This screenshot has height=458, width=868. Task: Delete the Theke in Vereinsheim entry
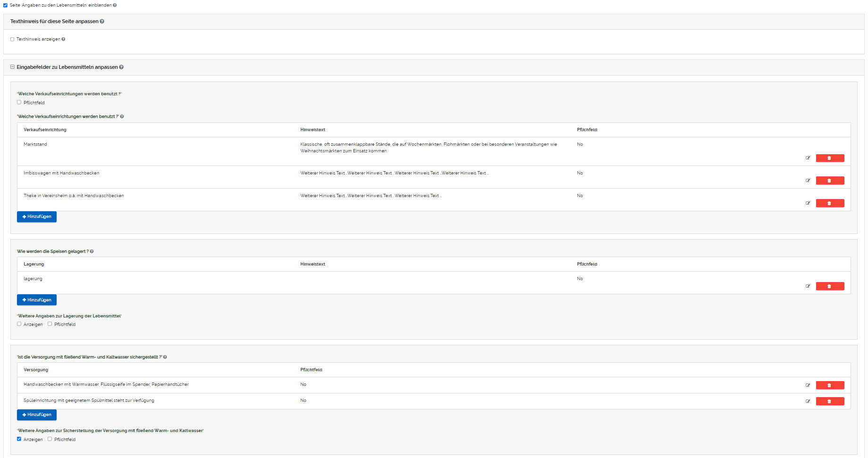(829, 203)
